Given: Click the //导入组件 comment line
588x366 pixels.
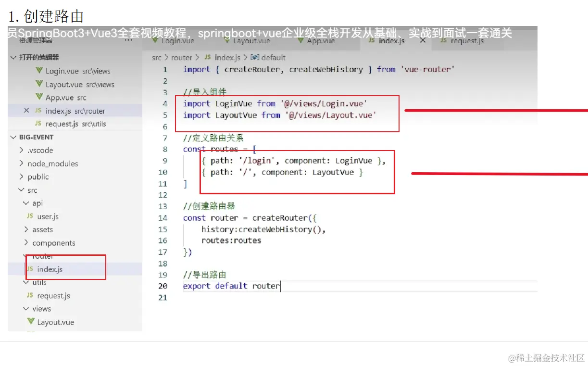Looking at the screenshot, I should pos(205,92).
